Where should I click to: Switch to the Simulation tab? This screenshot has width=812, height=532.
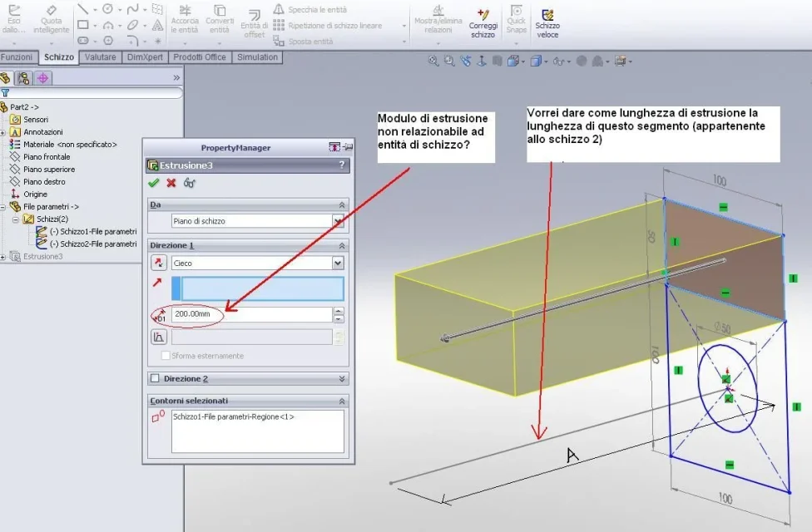tap(257, 57)
